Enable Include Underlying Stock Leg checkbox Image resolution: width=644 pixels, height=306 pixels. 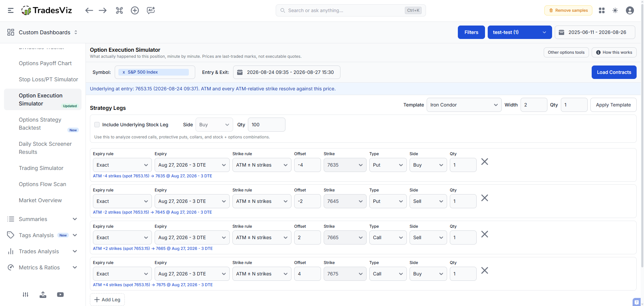pyautogui.click(x=97, y=125)
